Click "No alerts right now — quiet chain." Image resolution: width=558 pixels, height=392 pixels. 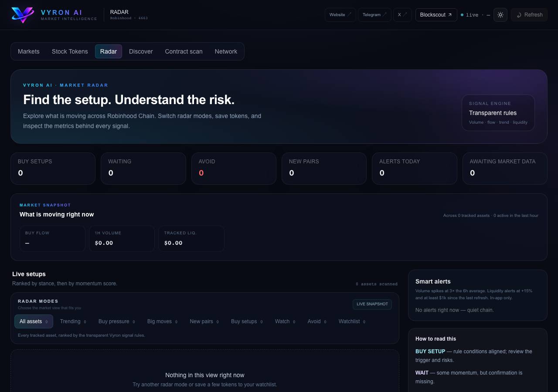[455, 310]
